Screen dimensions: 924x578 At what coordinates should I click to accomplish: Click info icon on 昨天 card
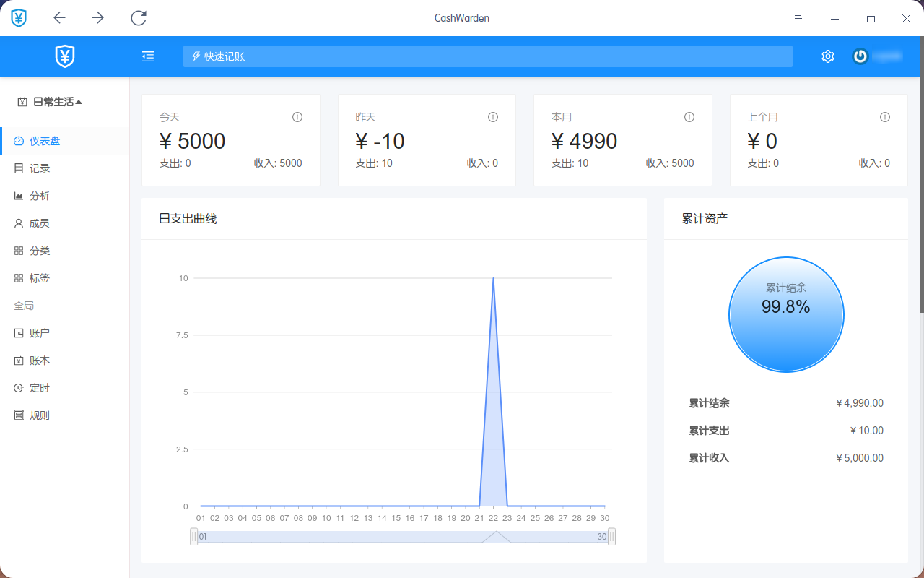tap(493, 117)
